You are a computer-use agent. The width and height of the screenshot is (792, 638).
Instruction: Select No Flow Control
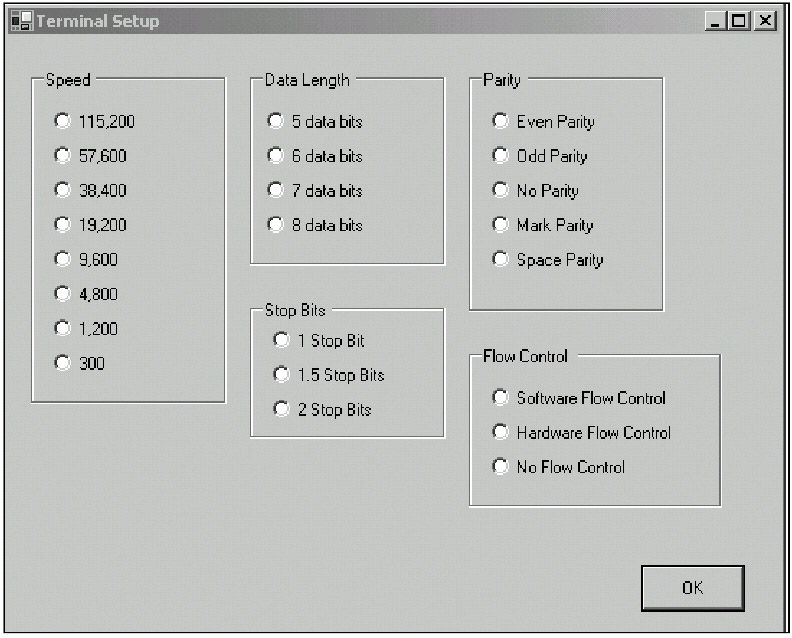point(500,467)
